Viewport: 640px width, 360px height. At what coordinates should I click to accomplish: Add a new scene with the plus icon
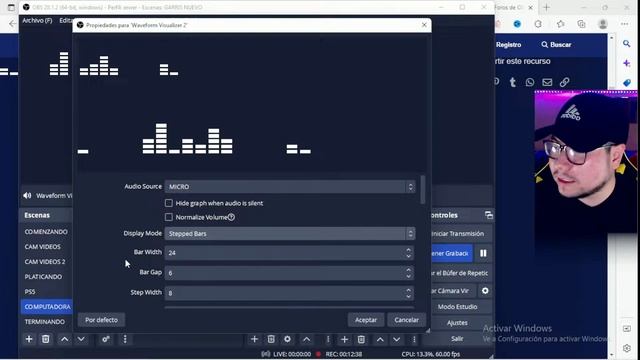tap(29, 339)
